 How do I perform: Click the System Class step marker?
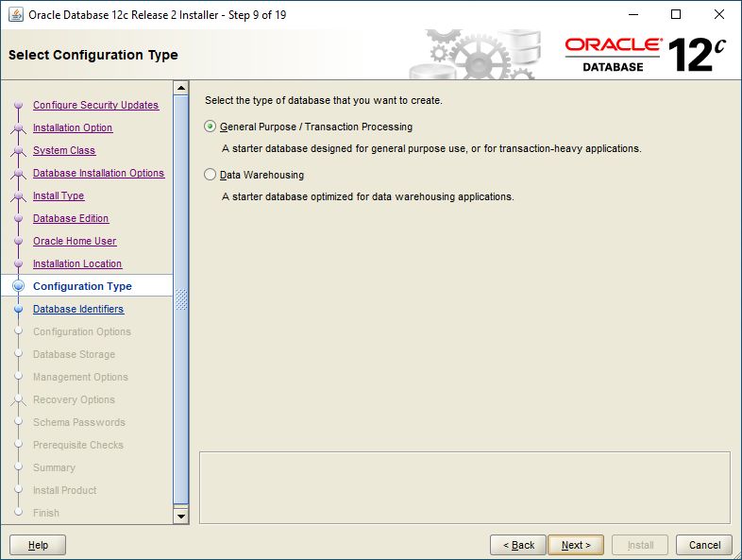pos(19,150)
